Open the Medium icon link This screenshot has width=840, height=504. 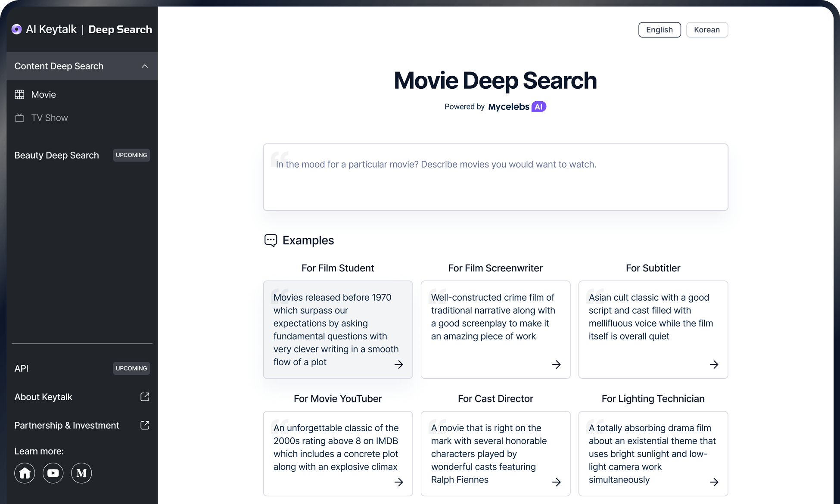[81, 473]
